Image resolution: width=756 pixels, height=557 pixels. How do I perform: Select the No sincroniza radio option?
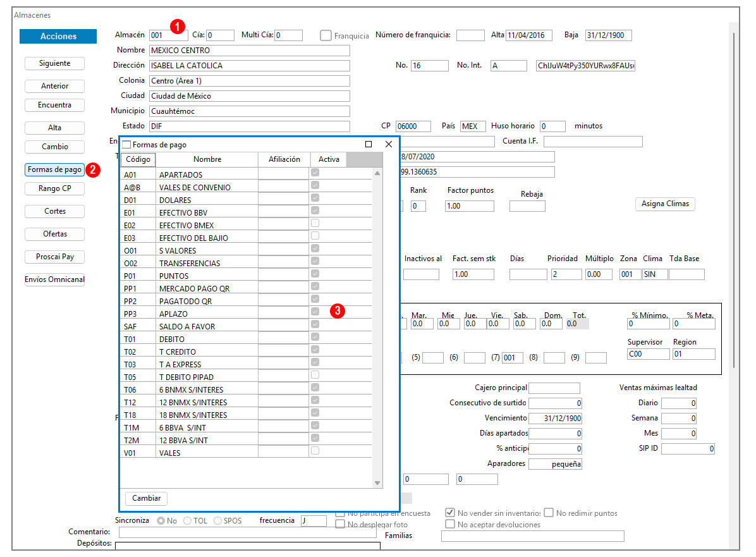(161, 521)
